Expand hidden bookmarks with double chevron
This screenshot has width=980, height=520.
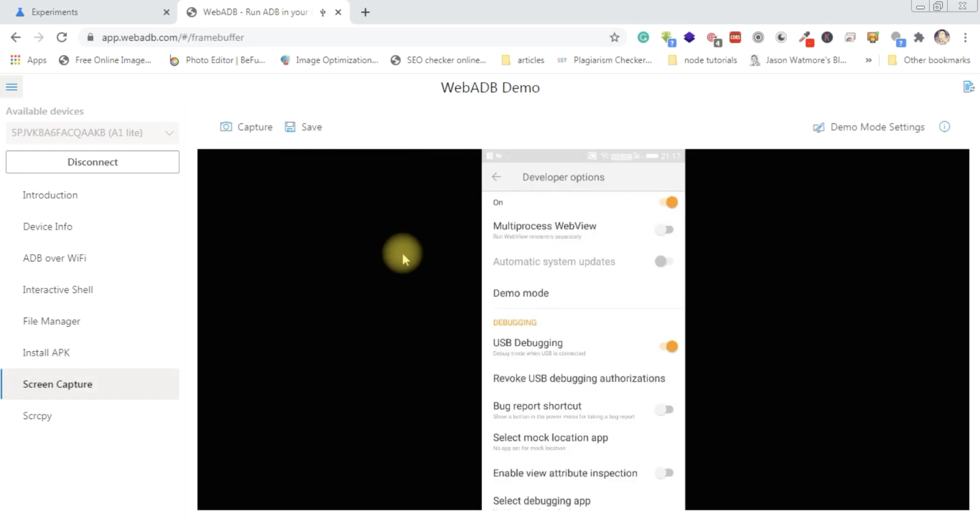pos(868,60)
